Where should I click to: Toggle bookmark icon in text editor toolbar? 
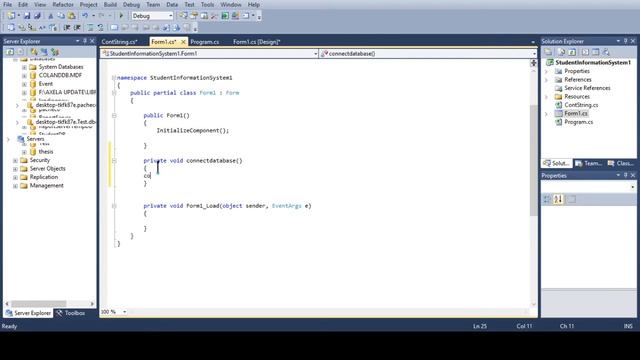(114, 28)
